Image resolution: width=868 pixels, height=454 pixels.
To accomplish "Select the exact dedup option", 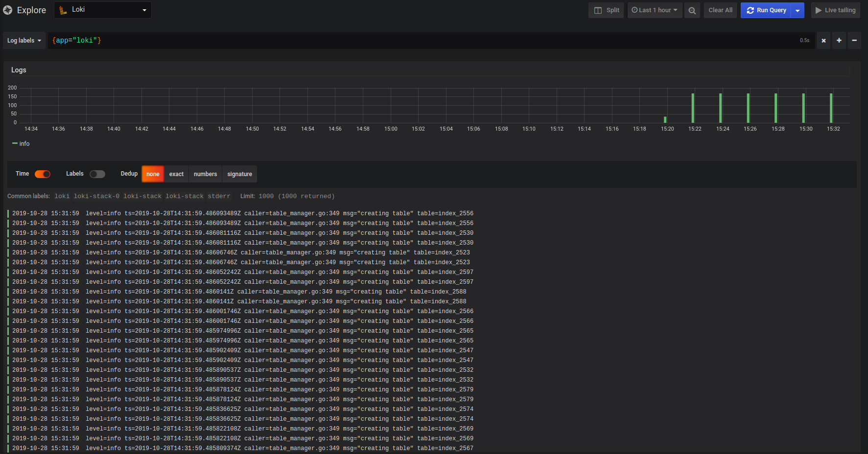I will (176, 174).
